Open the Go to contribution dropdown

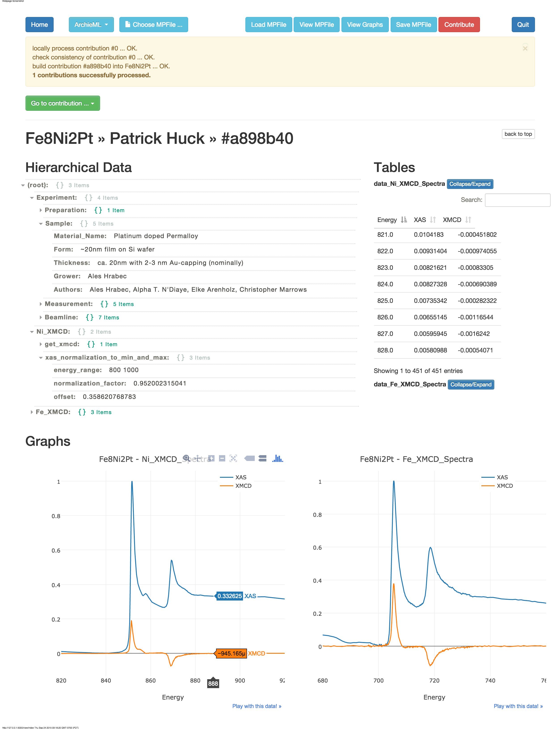coord(63,103)
